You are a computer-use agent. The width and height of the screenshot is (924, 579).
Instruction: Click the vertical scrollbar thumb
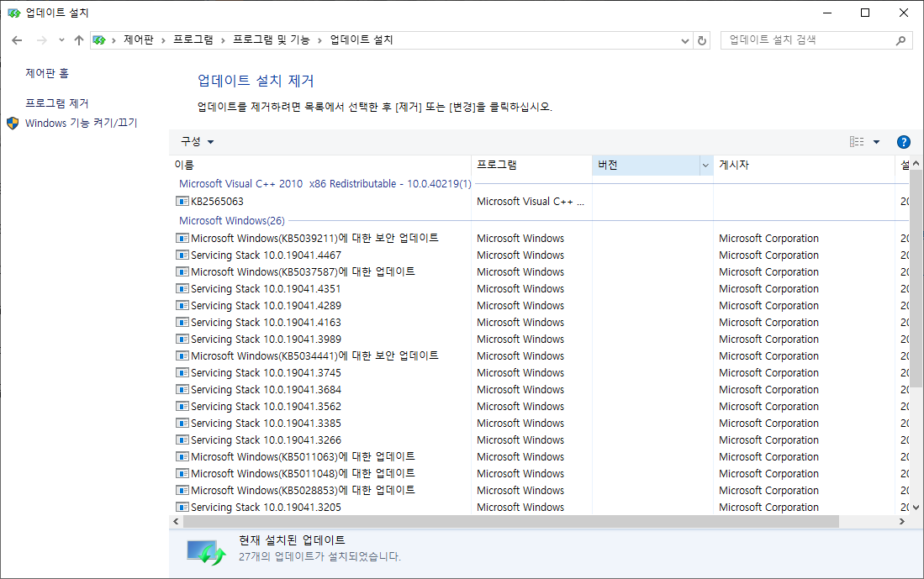point(916,279)
